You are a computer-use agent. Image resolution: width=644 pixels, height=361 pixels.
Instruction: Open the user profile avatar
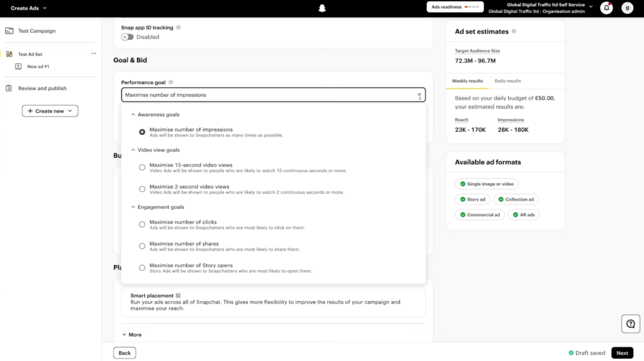tap(627, 8)
